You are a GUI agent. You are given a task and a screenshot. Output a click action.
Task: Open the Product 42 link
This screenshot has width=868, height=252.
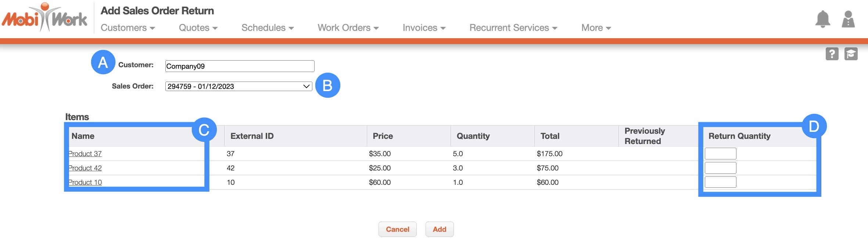pyautogui.click(x=85, y=168)
